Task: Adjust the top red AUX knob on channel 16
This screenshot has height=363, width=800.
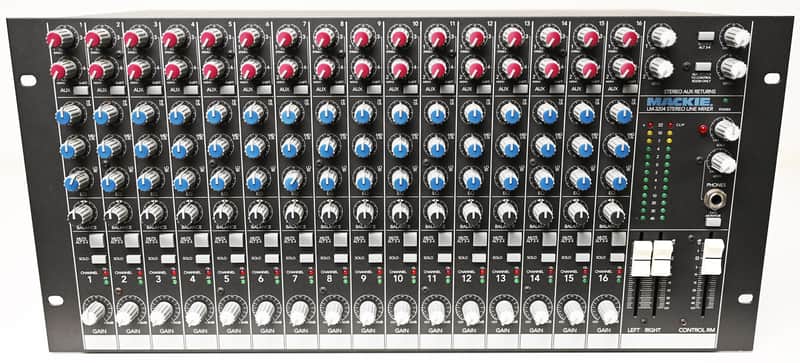Action: pyautogui.click(x=627, y=37)
